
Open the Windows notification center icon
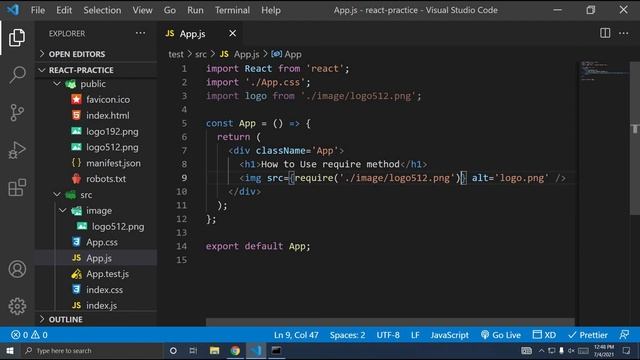pos(627,351)
